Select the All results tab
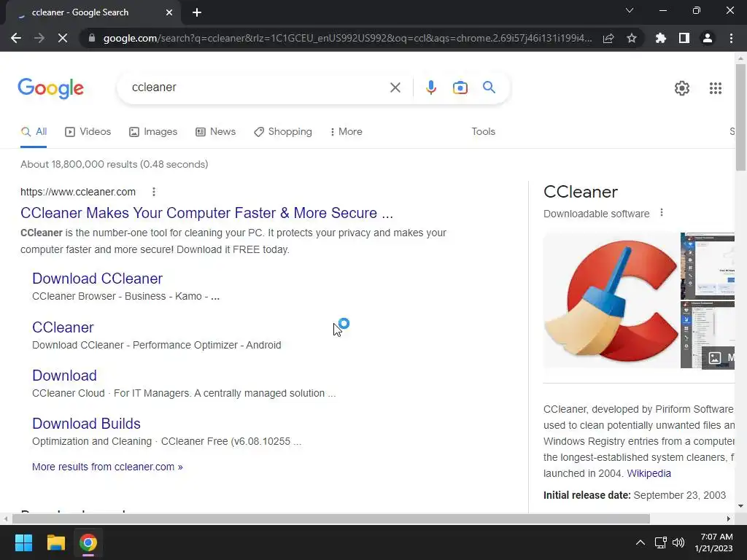The width and height of the screenshot is (747, 560). click(34, 131)
